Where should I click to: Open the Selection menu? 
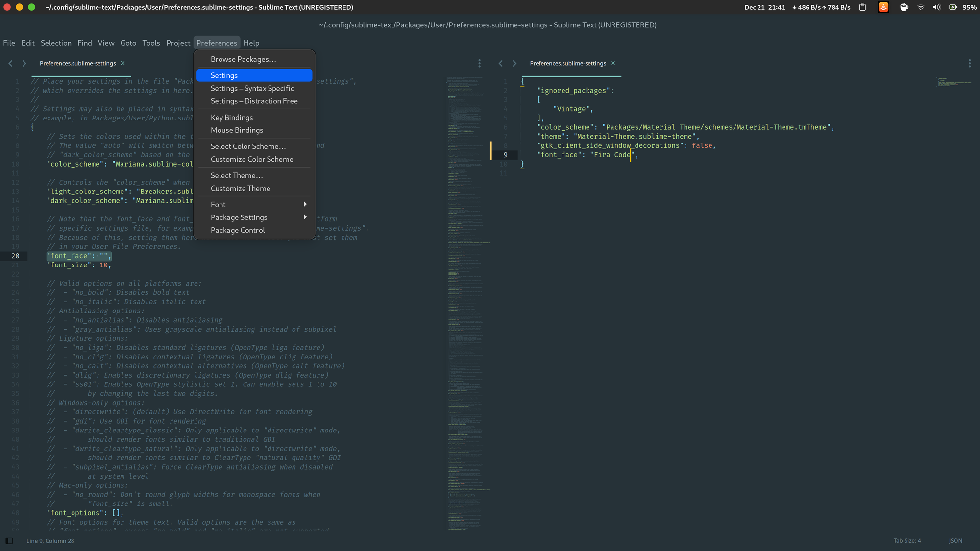56,43
